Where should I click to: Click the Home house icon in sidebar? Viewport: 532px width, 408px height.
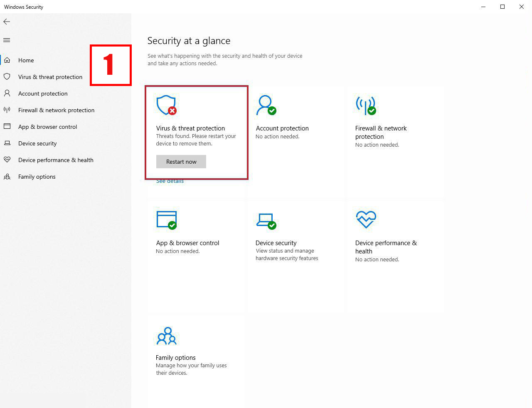[x=7, y=60]
